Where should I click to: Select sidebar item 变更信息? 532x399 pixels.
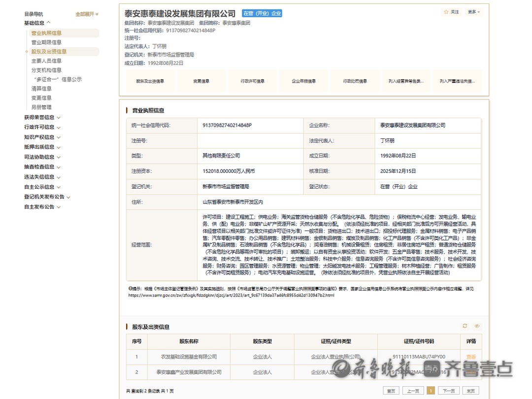(41, 98)
